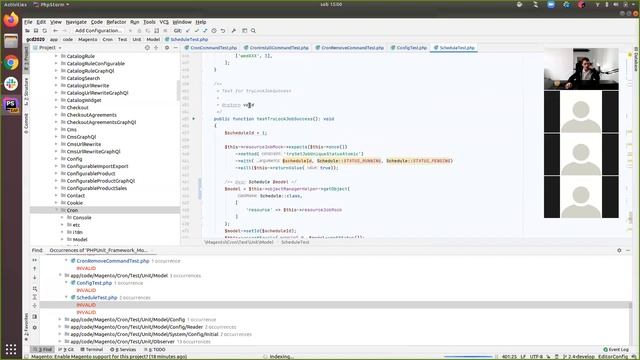Hide the Project panel with minus icon
Image resolution: width=640 pixels, height=360 pixels.
coord(176,48)
